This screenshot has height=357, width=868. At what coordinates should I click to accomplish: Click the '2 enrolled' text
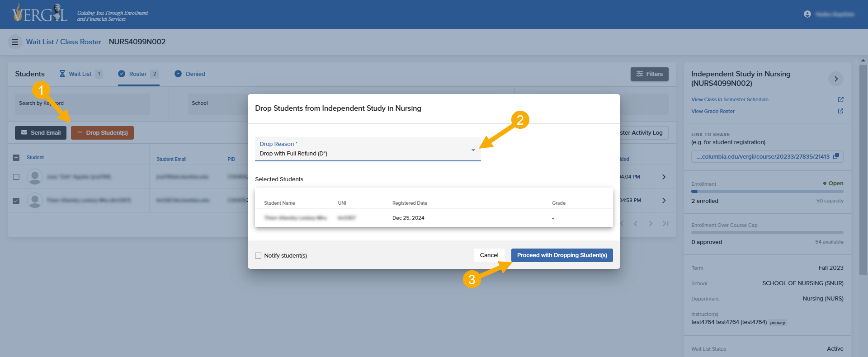(705, 201)
